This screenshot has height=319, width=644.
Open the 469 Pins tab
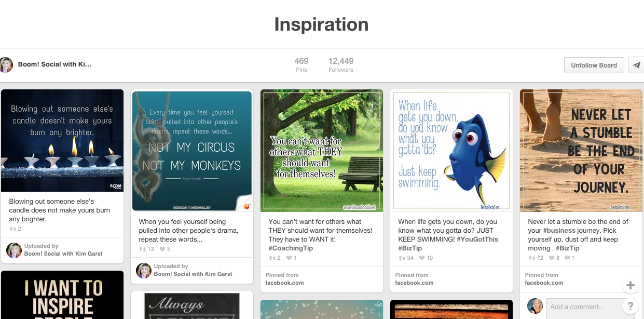[x=302, y=65]
